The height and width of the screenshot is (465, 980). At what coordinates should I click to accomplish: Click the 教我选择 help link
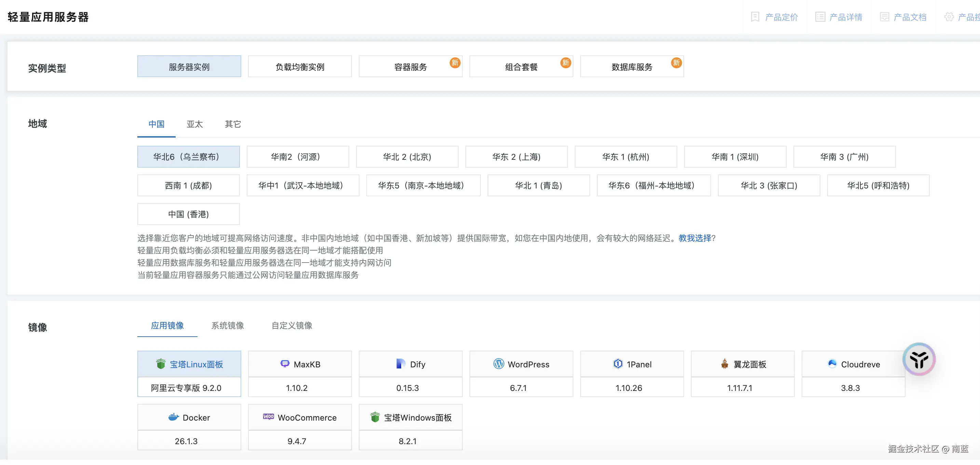[x=695, y=238]
